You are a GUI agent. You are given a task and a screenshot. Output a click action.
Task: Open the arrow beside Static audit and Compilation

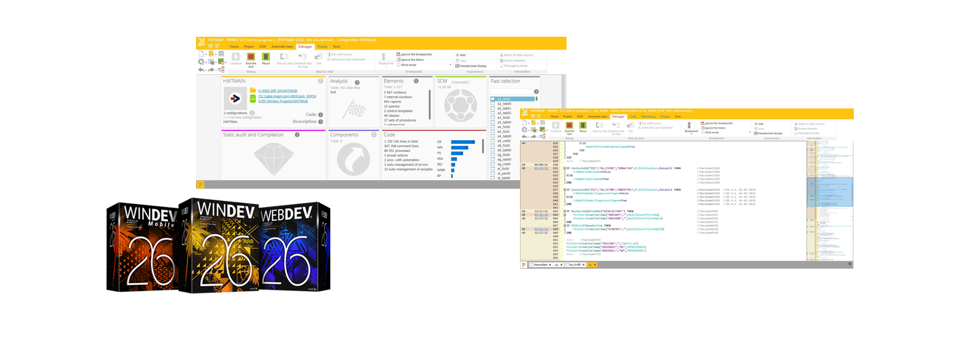297,135
